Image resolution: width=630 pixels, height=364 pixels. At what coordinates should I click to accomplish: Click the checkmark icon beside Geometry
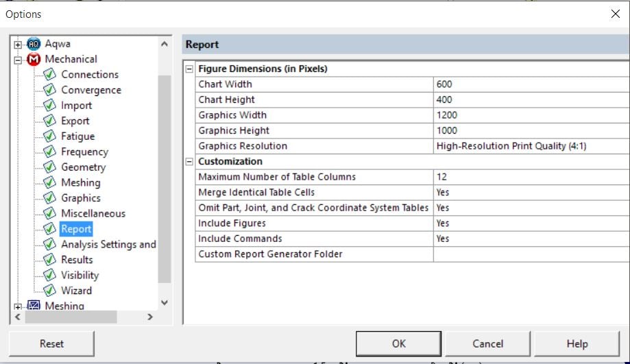click(x=50, y=167)
